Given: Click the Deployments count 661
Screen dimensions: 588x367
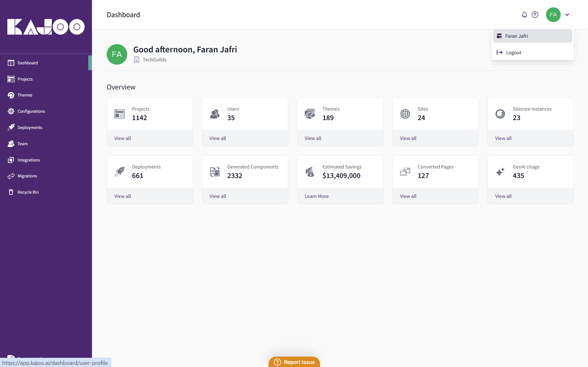Looking at the screenshot, I should [x=137, y=176].
